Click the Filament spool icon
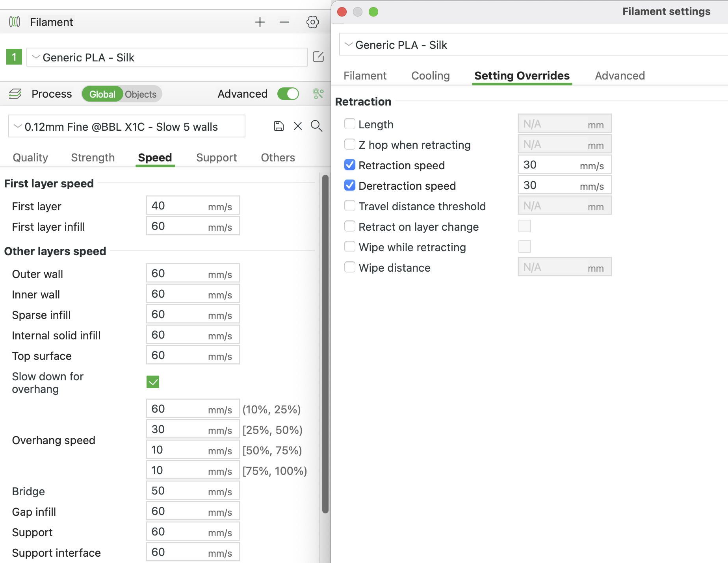This screenshot has height=563, width=728. pos(15,22)
